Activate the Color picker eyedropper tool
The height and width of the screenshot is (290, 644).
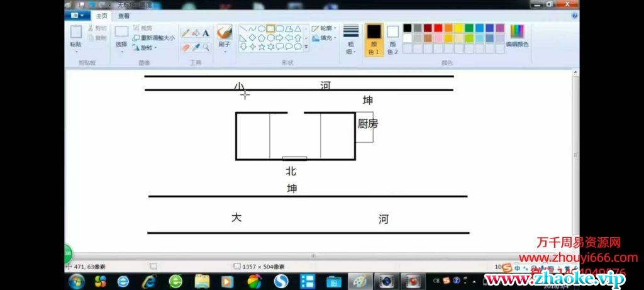[195, 47]
